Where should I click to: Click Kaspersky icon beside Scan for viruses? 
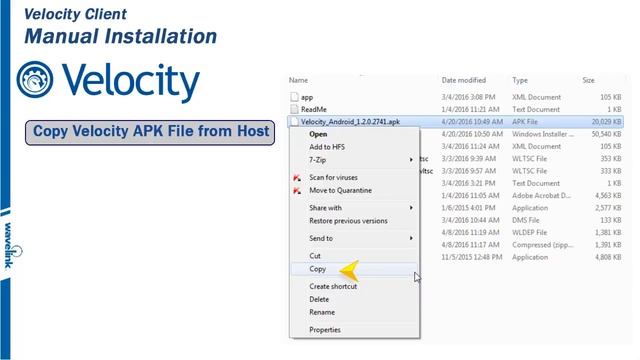[297, 178]
